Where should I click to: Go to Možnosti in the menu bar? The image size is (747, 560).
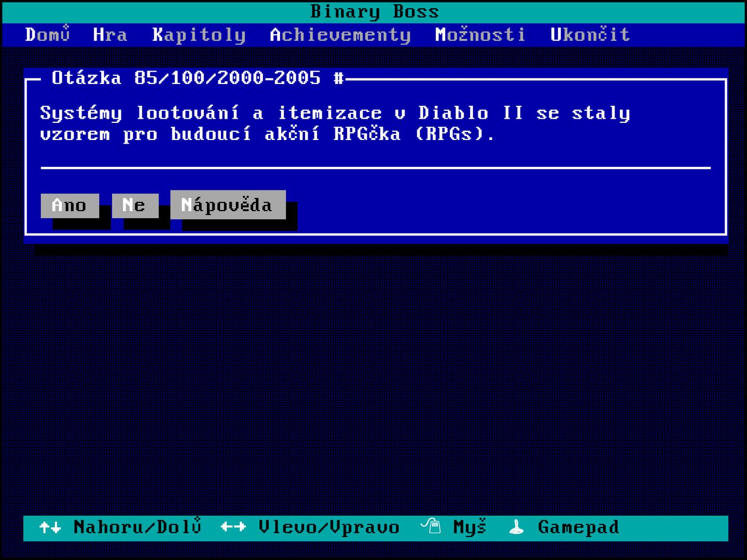pyautogui.click(x=480, y=35)
